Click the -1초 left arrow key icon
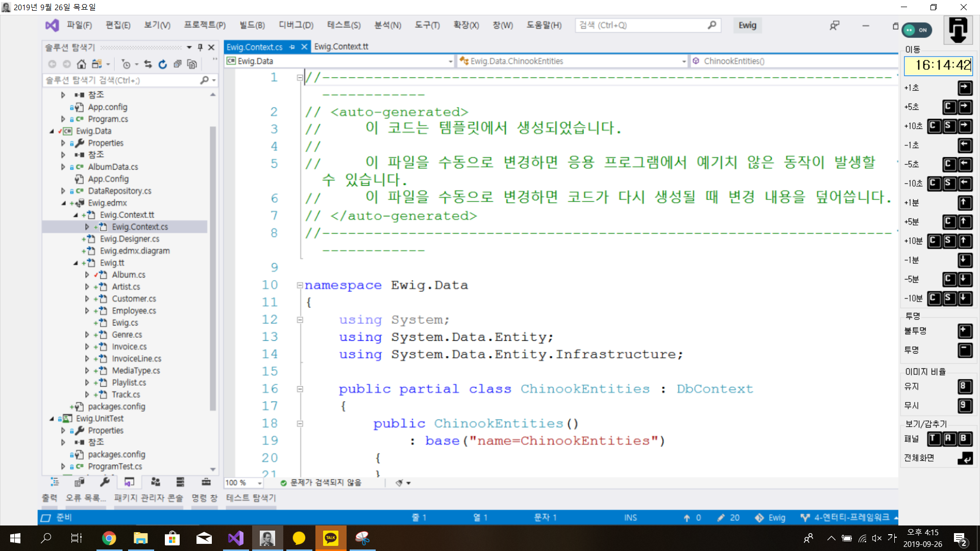The image size is (980, 551). pos(965,145)
